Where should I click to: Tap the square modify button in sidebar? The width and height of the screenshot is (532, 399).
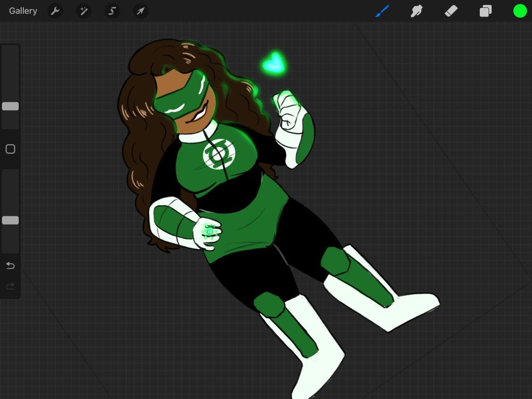pos(11,149)
